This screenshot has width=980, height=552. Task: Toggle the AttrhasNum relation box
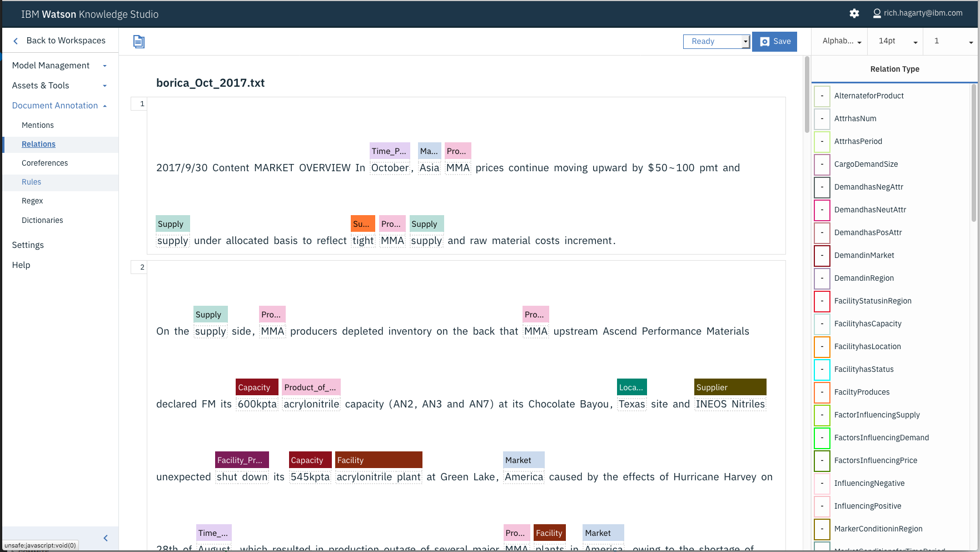tap(822, 119)
